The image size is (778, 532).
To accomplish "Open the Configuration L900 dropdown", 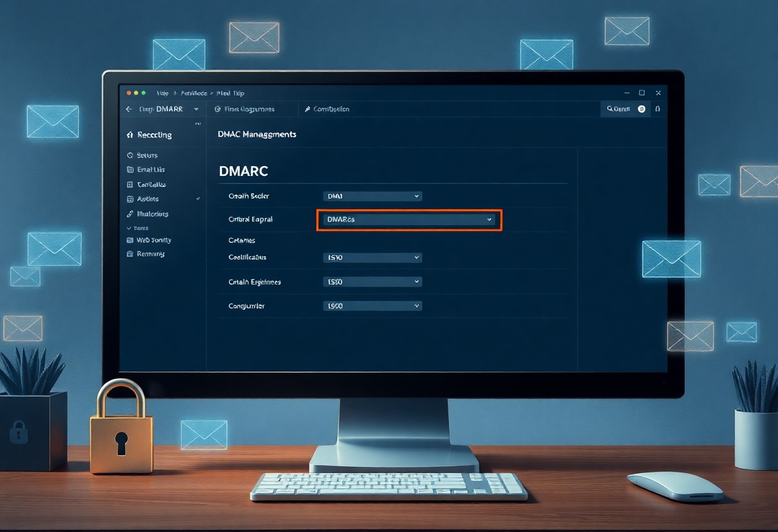I will 372,306.
